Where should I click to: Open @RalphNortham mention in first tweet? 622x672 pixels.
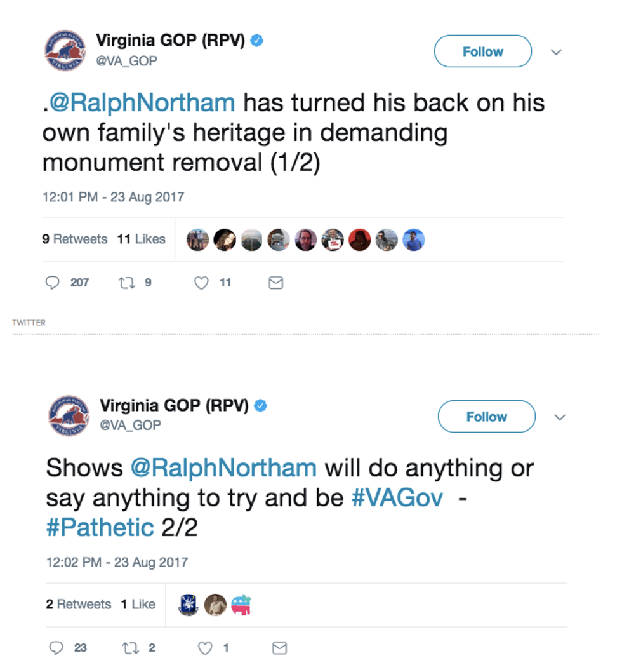click(x=142, y=102)
